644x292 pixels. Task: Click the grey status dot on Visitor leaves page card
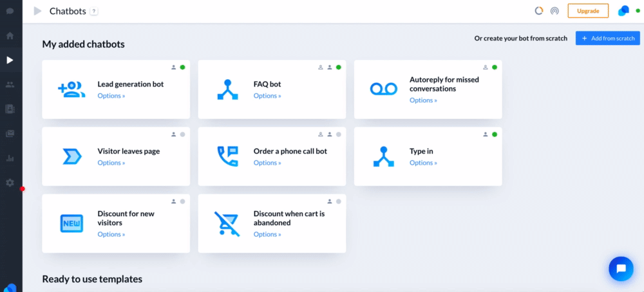[182, 134]
